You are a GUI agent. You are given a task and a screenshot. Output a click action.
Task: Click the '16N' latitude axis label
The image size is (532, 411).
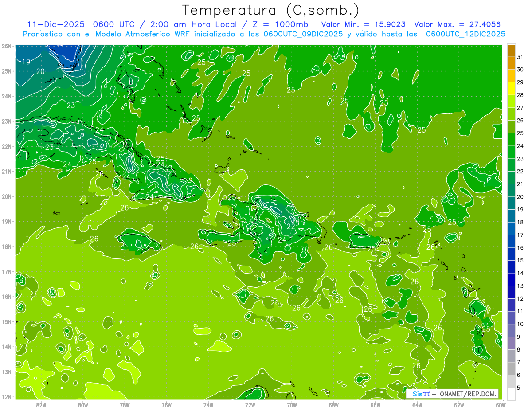tap(6, 297)
